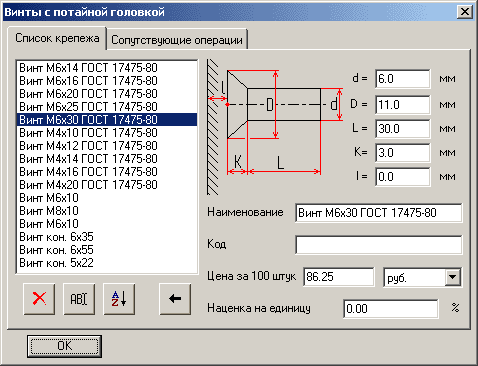Viewport: 478px width, 366px height.
Task: Select Винт кон. 5х22 item
Action: (x=107, y=263)
